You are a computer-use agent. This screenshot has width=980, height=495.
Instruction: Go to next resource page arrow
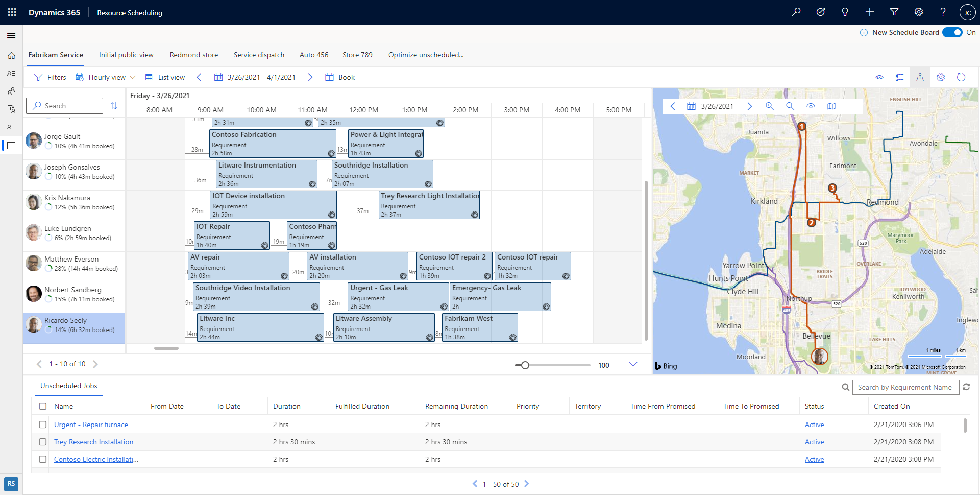95,364
